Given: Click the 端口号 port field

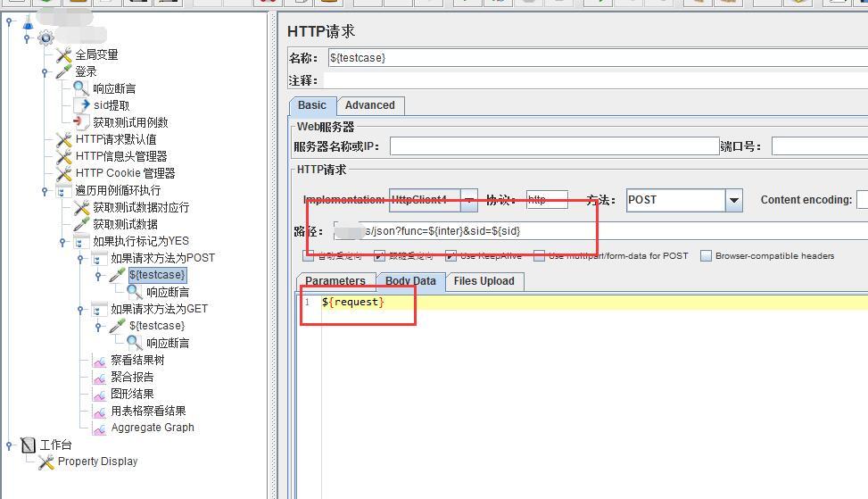Looking at the screenshot, I should [x=820, y=146].
